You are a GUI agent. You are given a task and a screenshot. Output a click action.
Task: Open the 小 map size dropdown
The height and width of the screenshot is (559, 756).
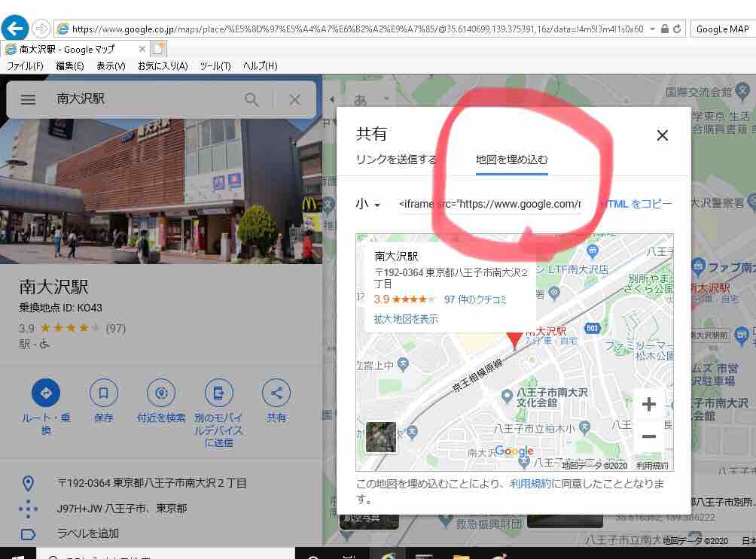click(368, 204)
